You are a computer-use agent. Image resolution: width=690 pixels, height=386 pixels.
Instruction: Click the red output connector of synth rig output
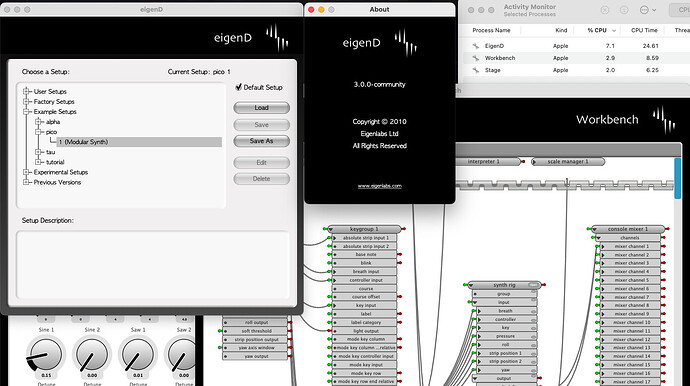coord(540,378)
